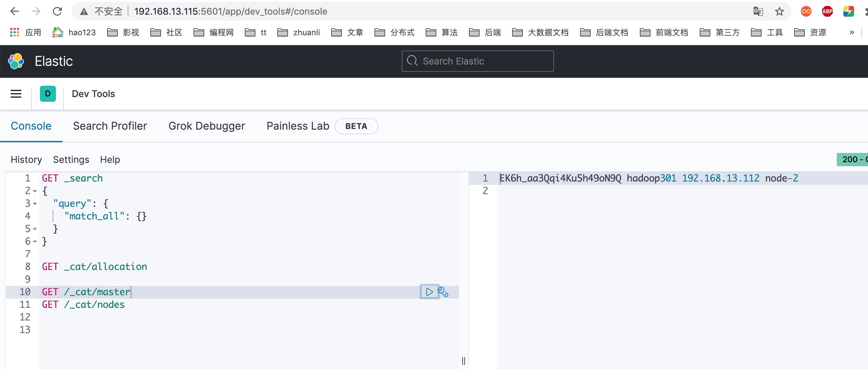
Task: Switch to the Grok Debugger tab
Action: pos(207,126)
